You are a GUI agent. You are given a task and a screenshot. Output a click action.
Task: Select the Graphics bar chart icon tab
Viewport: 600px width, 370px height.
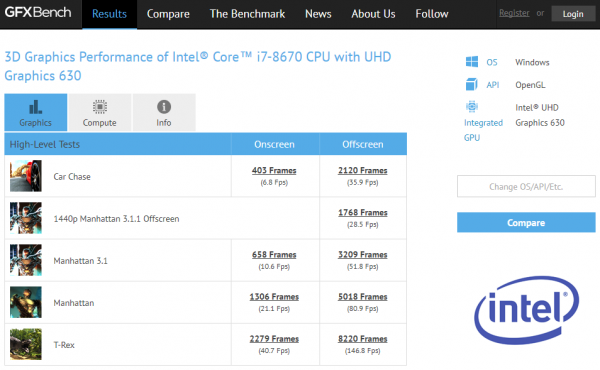pos(36,112)
